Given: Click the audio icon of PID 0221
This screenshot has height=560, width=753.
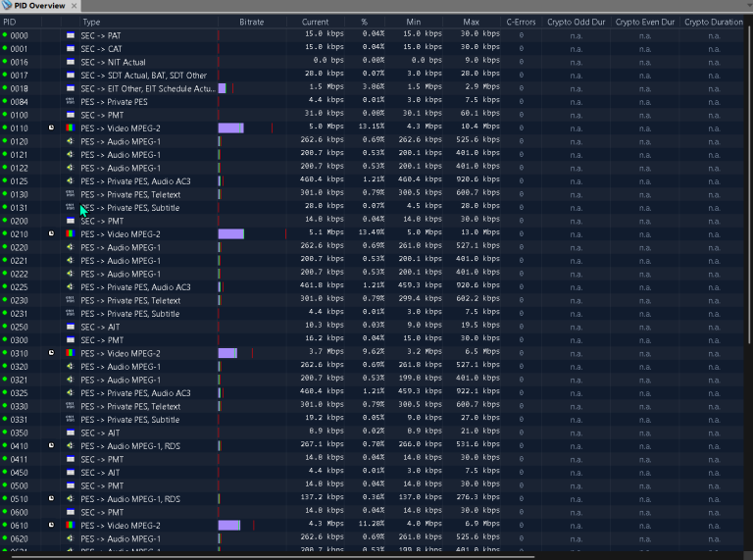Looking at the screenshot, I should click(71, 260).
